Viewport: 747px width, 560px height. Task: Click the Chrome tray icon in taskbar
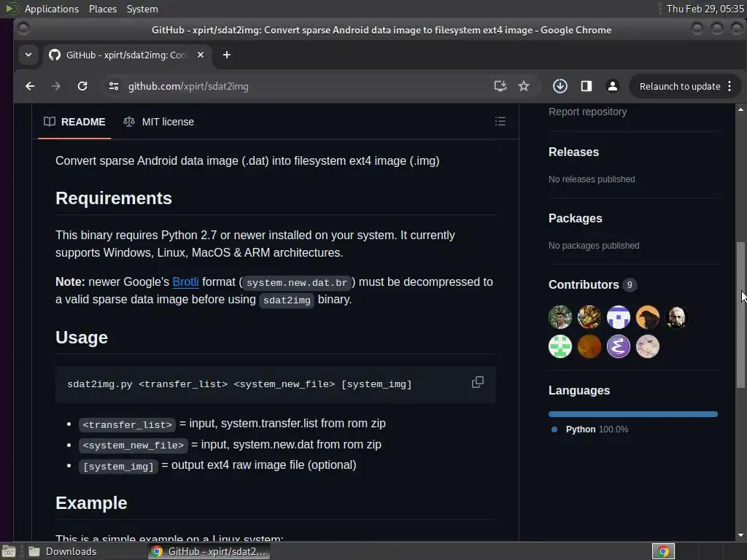[663, 551]
